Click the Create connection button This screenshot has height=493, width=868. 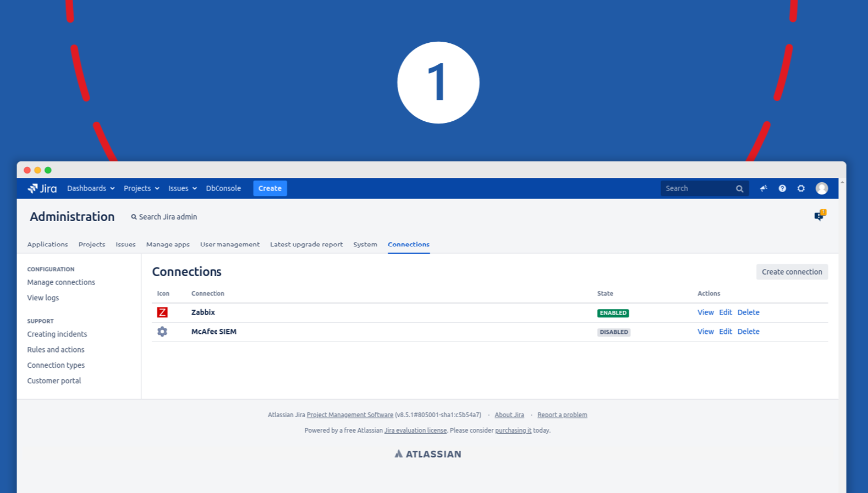792,272
